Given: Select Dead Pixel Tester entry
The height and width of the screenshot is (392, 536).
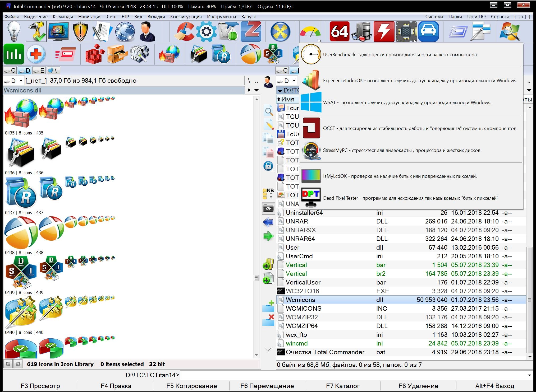Looking at the screenshot, I should [411, 198].
